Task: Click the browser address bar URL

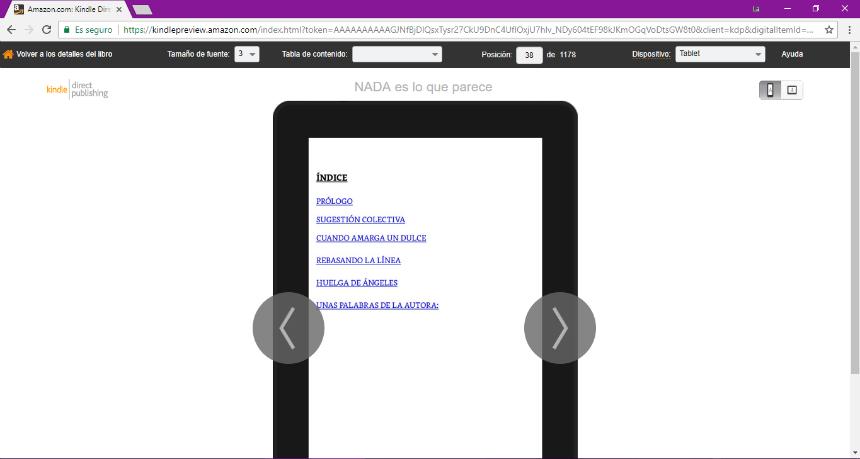Action: 468,30
